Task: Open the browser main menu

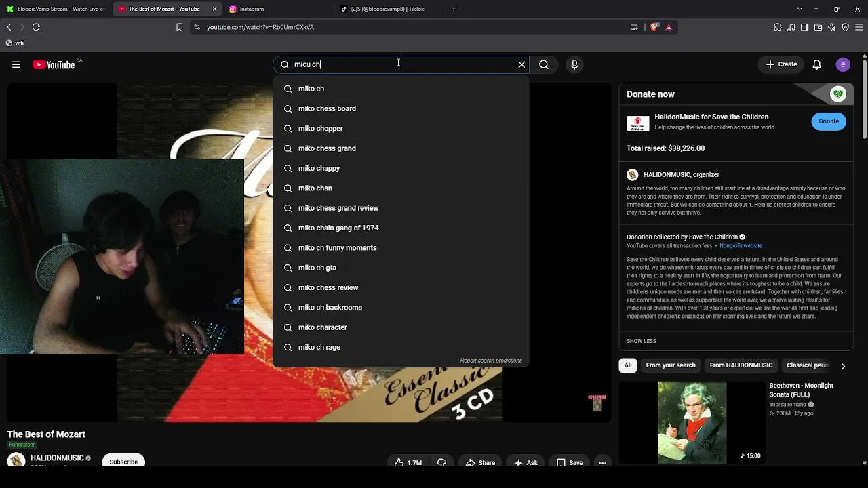Action: (859, 27)
